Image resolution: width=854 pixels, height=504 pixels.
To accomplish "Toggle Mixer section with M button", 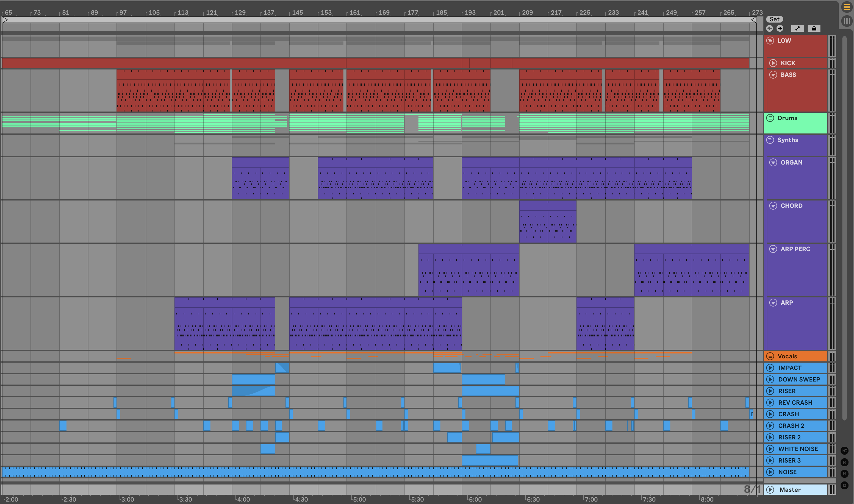I will point(844,474).
